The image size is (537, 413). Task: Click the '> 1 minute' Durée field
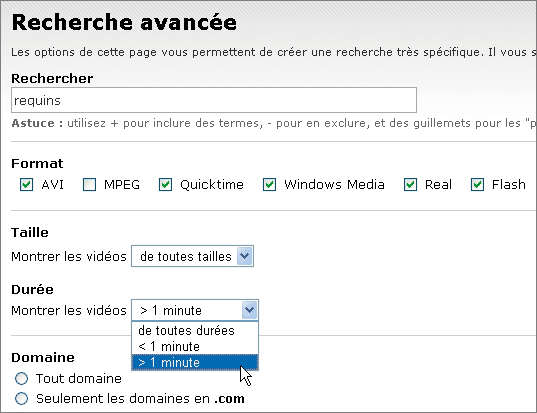pos(195,310)
